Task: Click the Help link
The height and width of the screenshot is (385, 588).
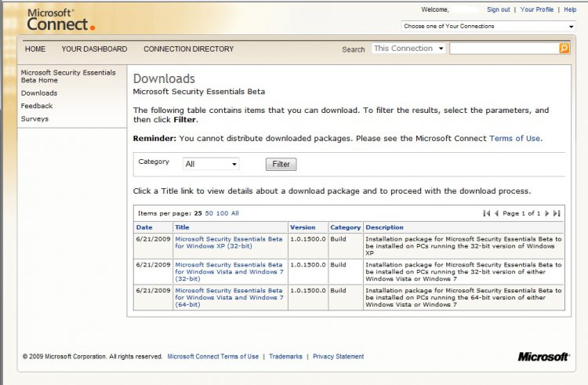Action: tap(570, 9)
